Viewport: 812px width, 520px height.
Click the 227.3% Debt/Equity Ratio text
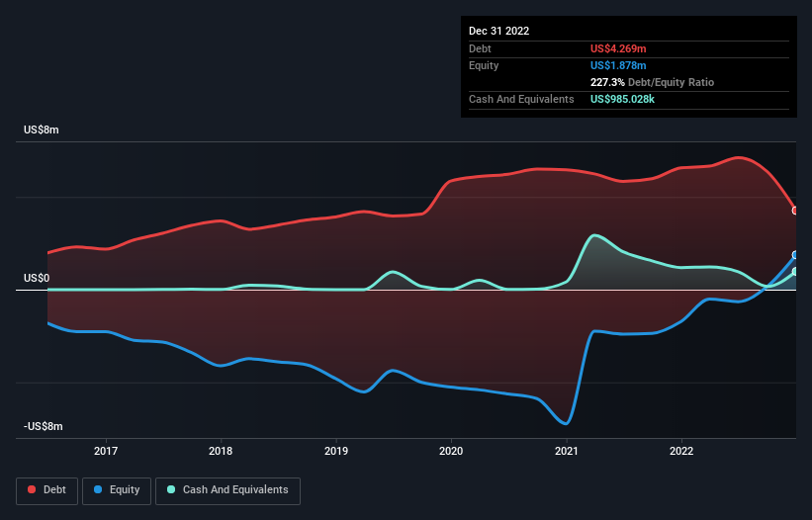point(652,82)
